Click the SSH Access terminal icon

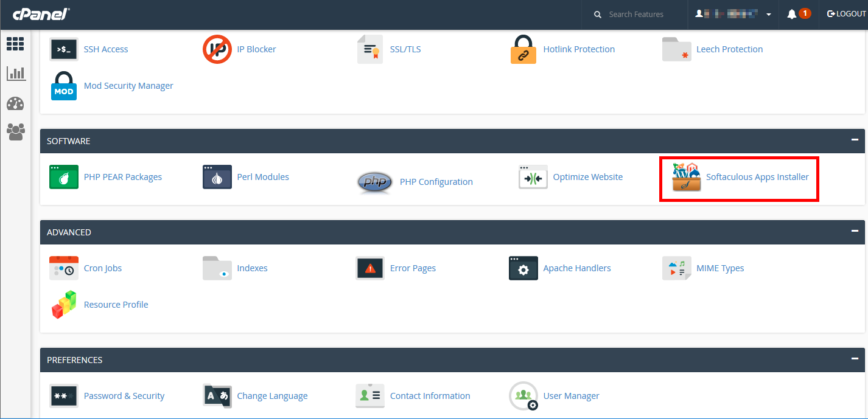point(64,49)
